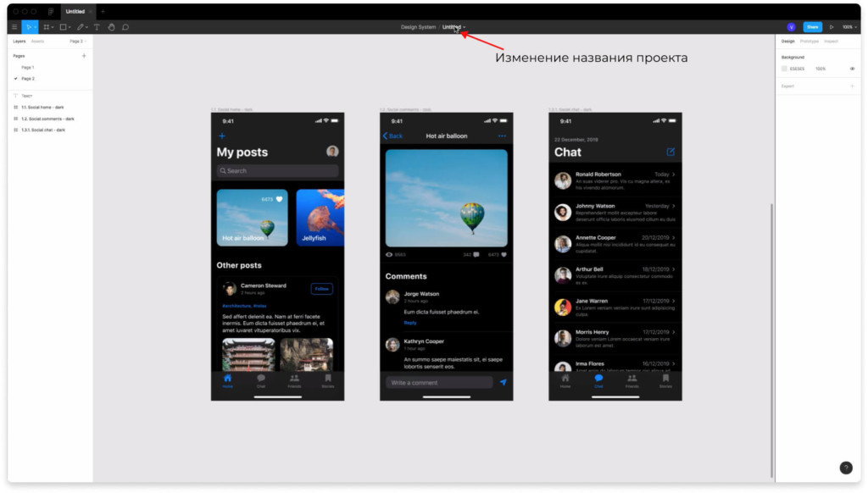Select the Move tool in toolbar
The height and width of the screenshot is (493, 868).
pos(28,27)
